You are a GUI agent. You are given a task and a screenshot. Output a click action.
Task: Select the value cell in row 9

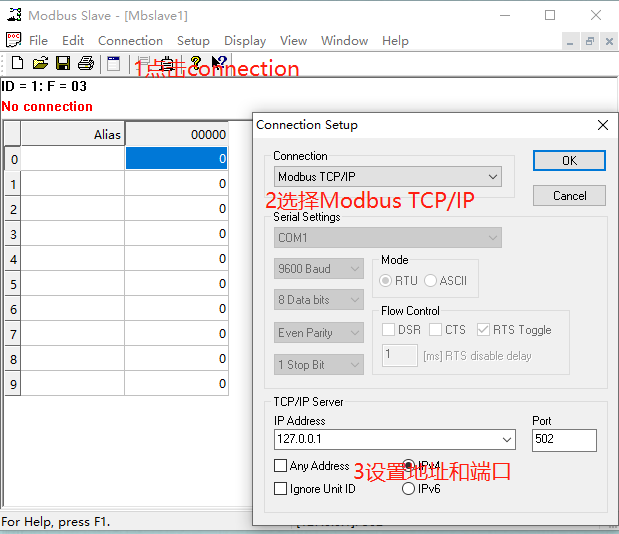click(176, 384)
